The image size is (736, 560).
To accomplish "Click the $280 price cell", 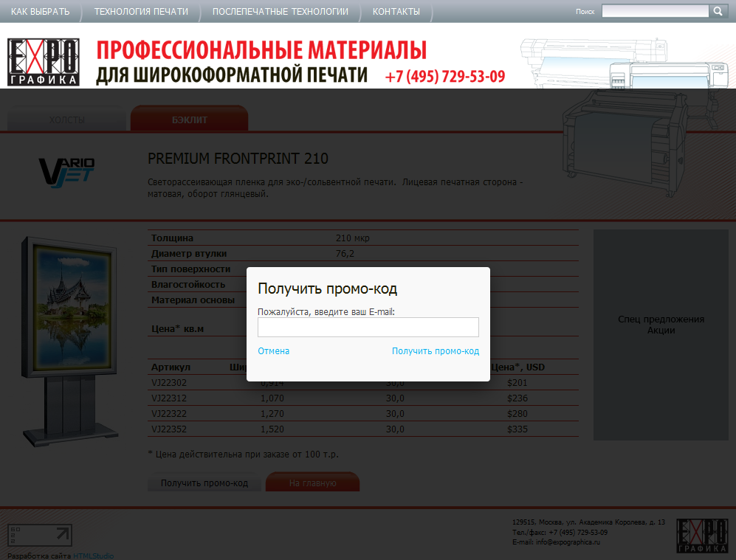I will 517,414.
